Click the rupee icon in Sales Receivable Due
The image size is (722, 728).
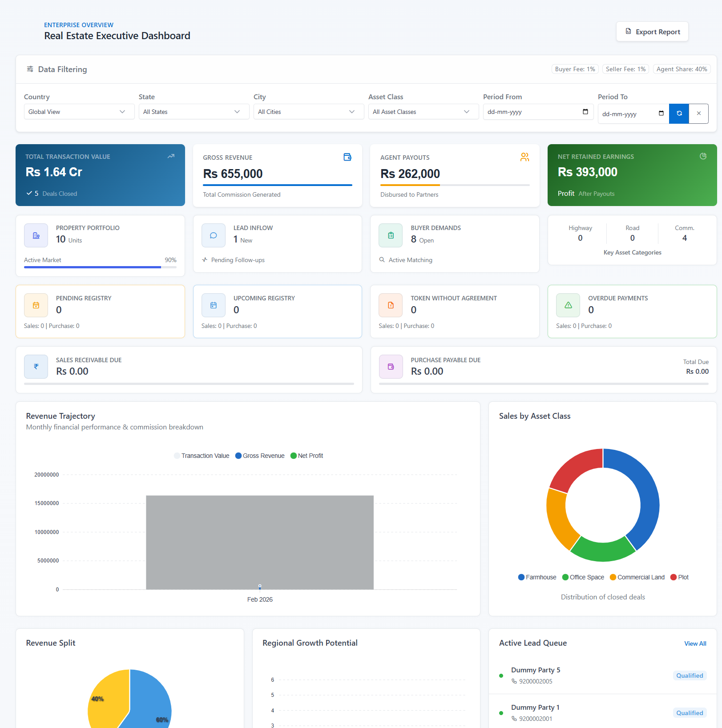[x=36, y=367]
